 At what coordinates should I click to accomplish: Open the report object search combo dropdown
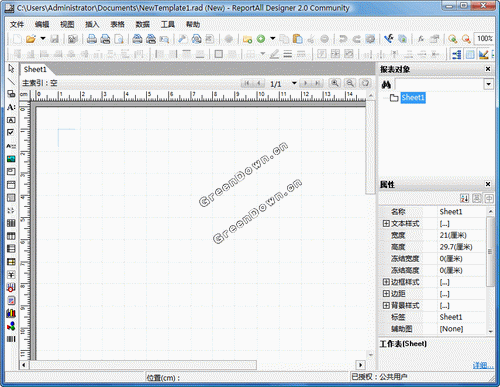(x=488, y=84)
